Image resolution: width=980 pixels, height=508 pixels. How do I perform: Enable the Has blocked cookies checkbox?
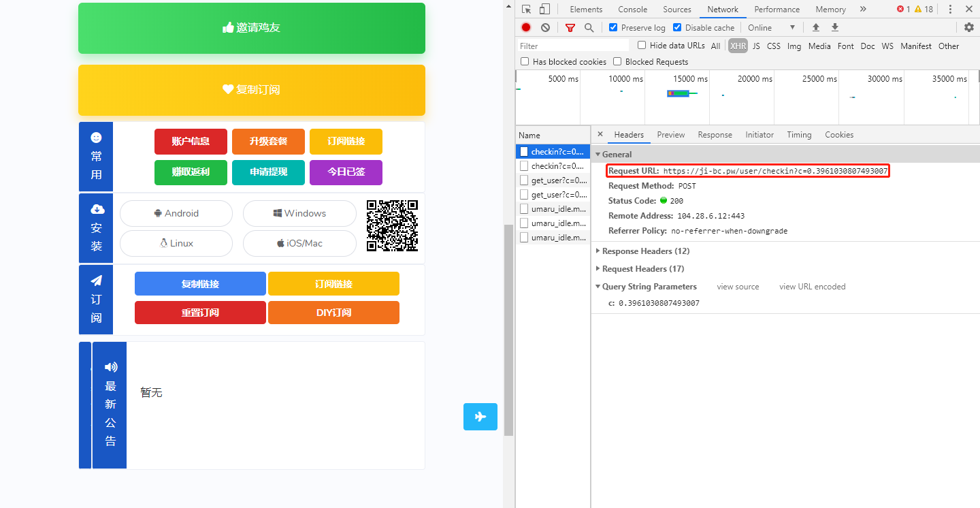pyautogui.click(x=525, y=61)
